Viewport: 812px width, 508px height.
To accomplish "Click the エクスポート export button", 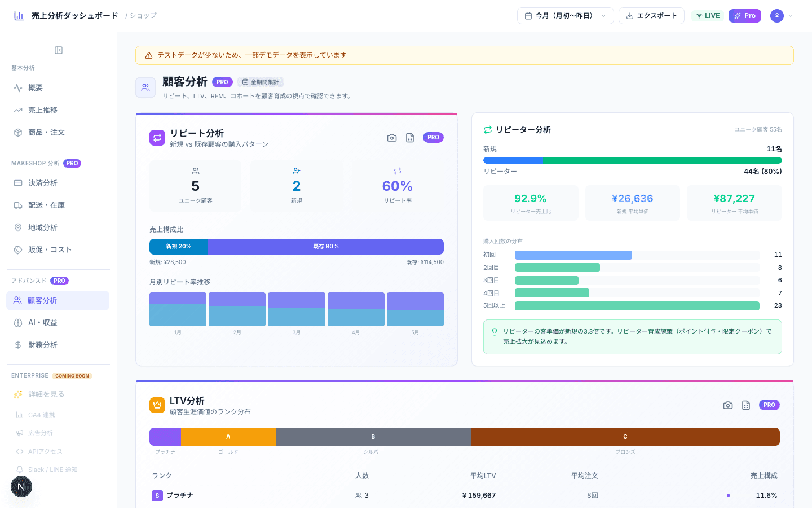I will (651, 16).
